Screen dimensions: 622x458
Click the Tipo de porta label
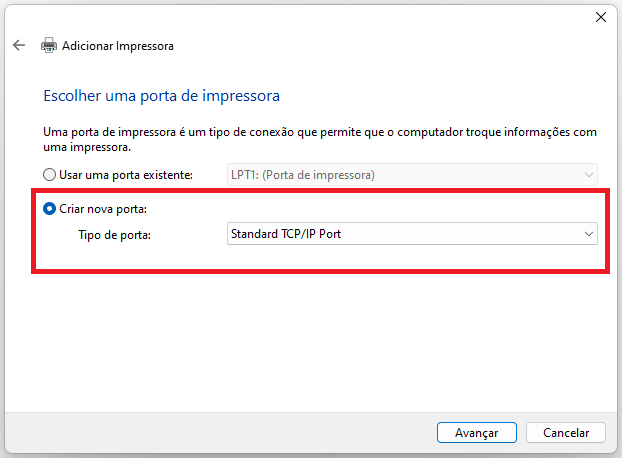[114, 235]
